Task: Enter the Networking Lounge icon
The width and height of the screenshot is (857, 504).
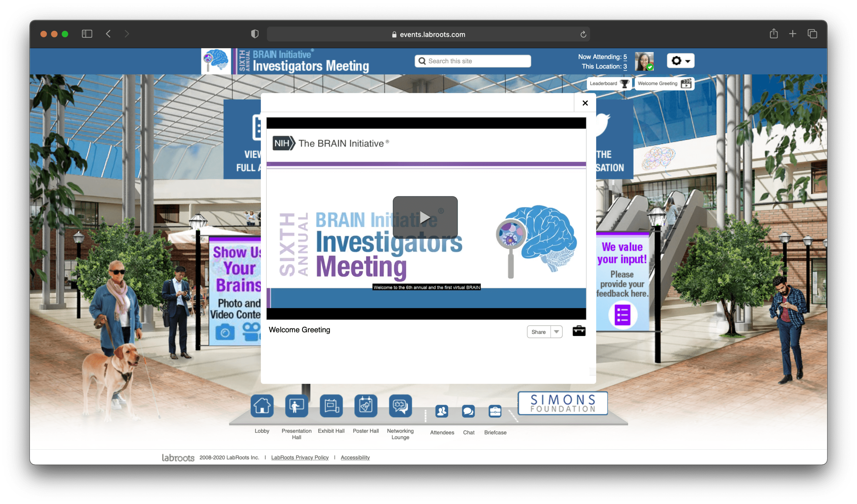Action: (400, 406)
